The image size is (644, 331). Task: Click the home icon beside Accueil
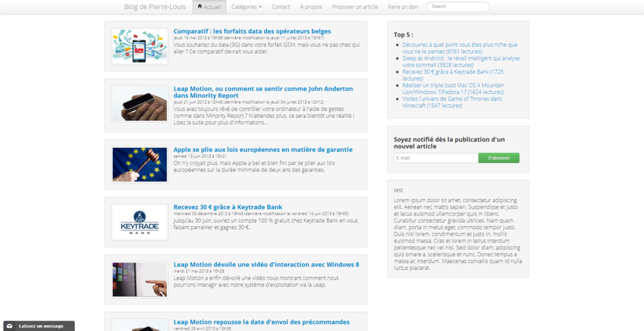coord(200,6)
